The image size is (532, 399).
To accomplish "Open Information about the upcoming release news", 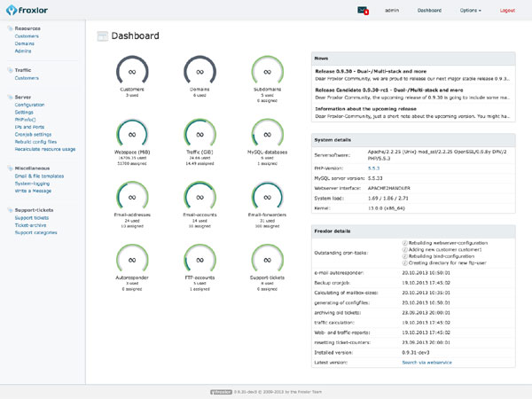I will tap(365, 109).
